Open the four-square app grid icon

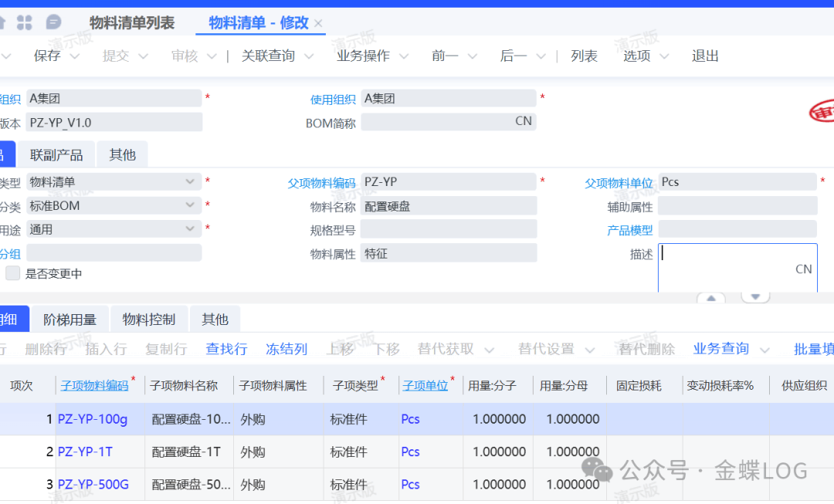click(25, 22)
